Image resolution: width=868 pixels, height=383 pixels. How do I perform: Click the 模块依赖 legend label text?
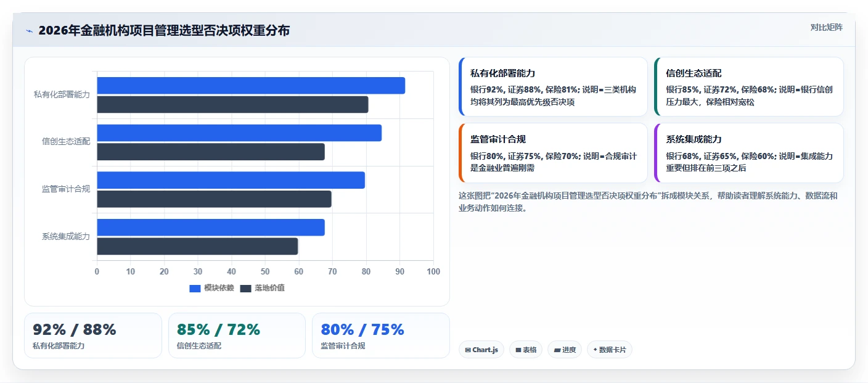pos(219,288)
